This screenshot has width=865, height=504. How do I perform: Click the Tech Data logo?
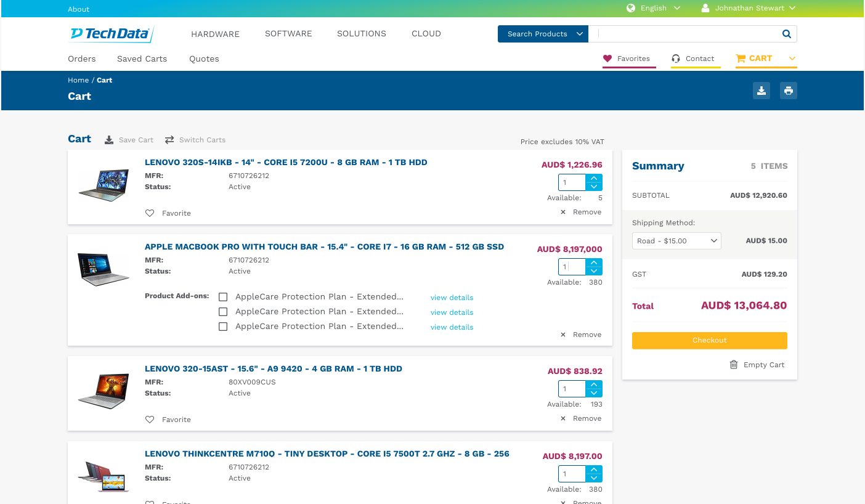(112, 34)
